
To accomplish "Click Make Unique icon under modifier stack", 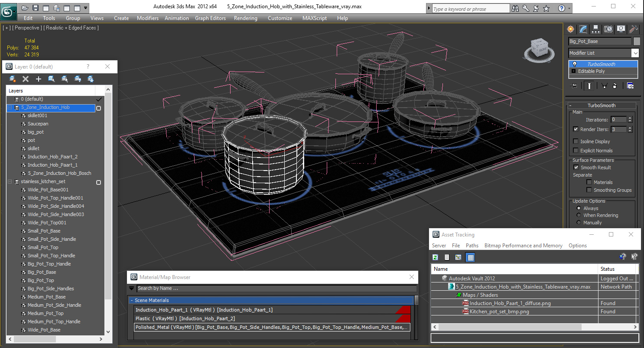I will (x=604, y=85).
